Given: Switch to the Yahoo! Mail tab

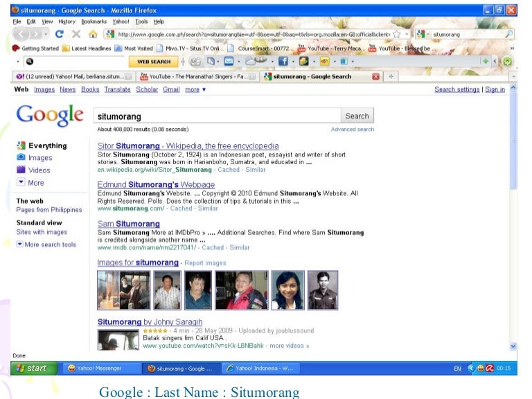Looking at the screenshot, I should click(x=73, y=76).
